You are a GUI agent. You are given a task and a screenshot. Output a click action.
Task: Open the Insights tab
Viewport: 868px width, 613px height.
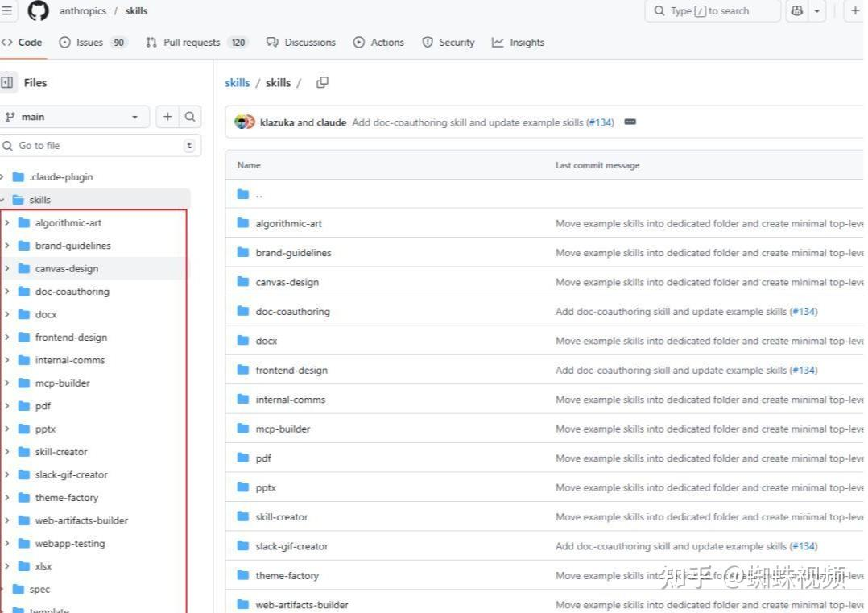click(x=519, y=42)
